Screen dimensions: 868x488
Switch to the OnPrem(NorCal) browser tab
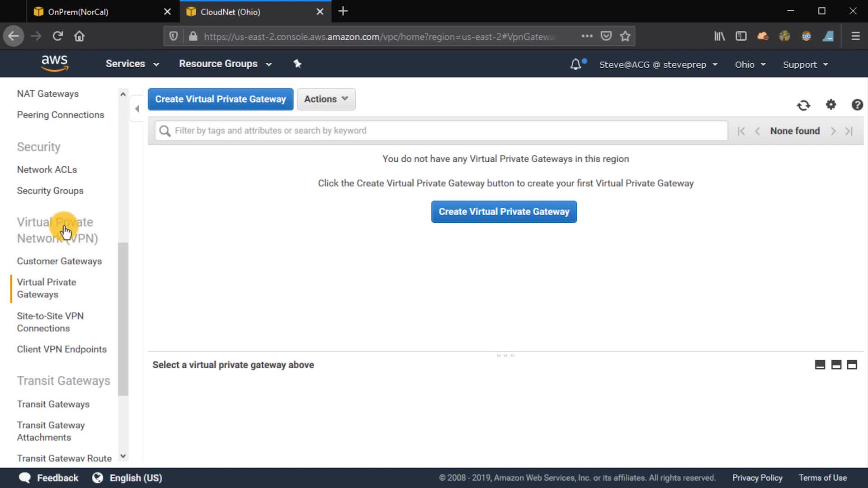click(x=78, y=12)
